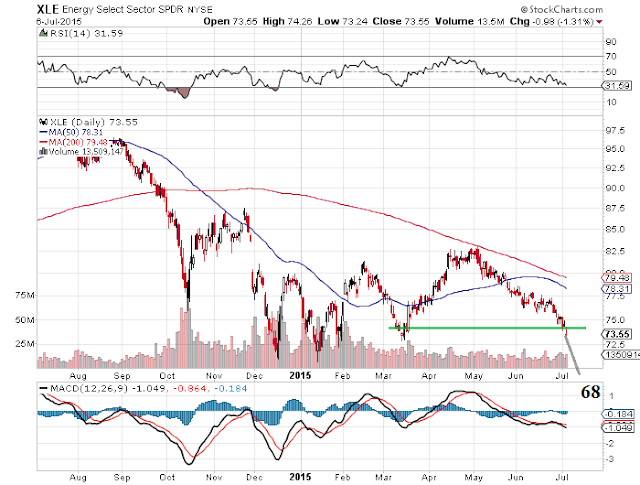Click the High 74.26 value
The width and height of the screenshot is (640, 485).
pos(287,21)
